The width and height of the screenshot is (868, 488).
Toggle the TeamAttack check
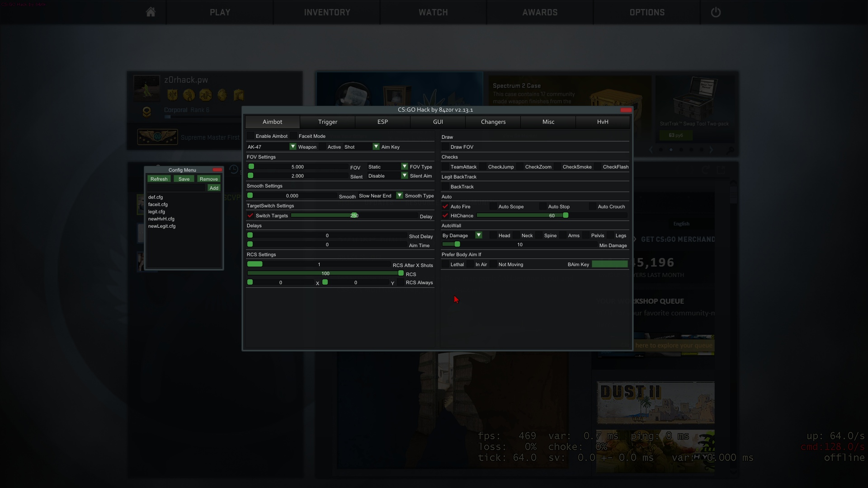point(445,167)
